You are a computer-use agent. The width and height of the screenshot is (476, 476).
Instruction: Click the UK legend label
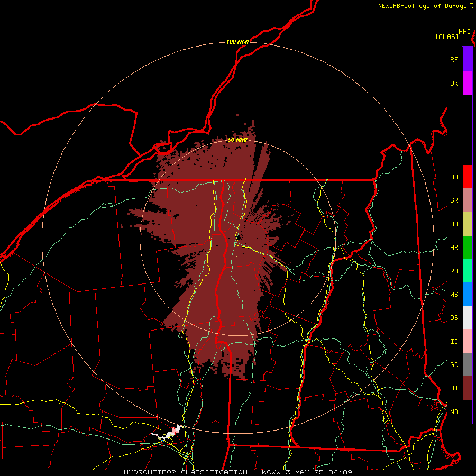(454, 83)
